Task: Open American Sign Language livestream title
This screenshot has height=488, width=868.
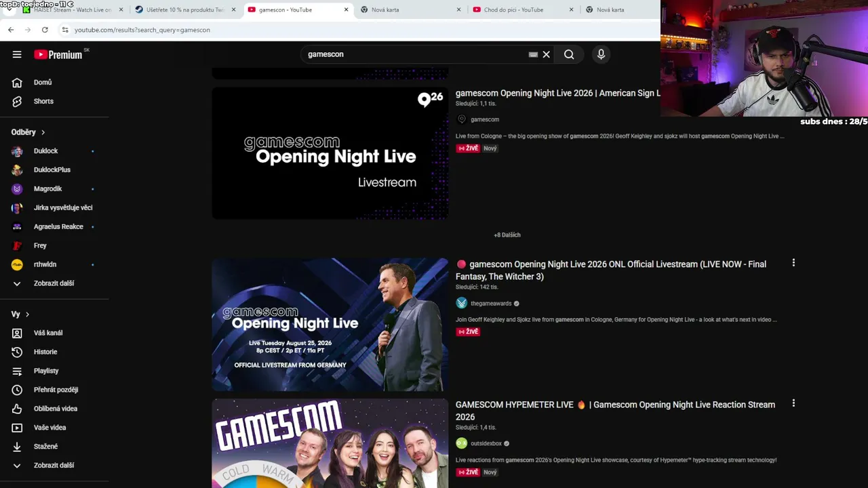Action: 557,93
